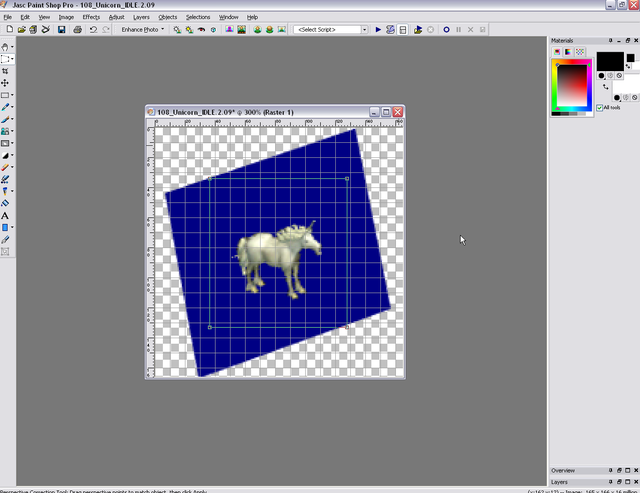The height and width of the screenshot is (493, 640).
Task: Select the Text tool
Action: point(5,215)
